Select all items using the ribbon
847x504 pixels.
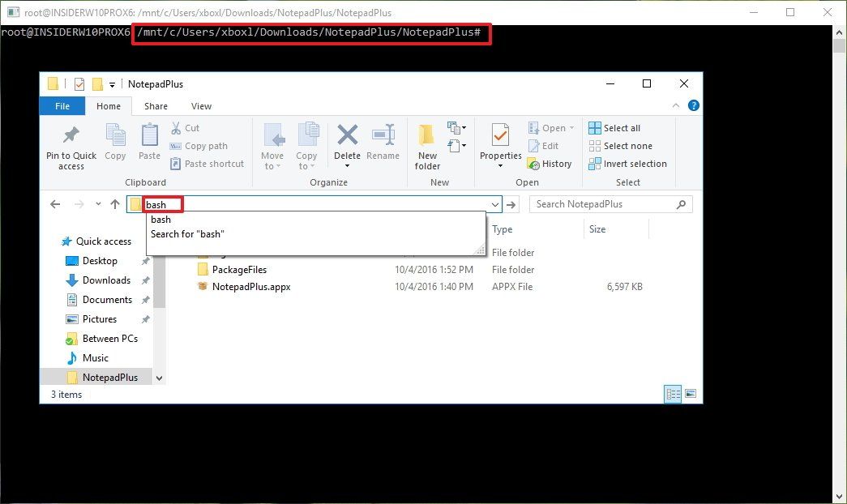coord(615,128)
